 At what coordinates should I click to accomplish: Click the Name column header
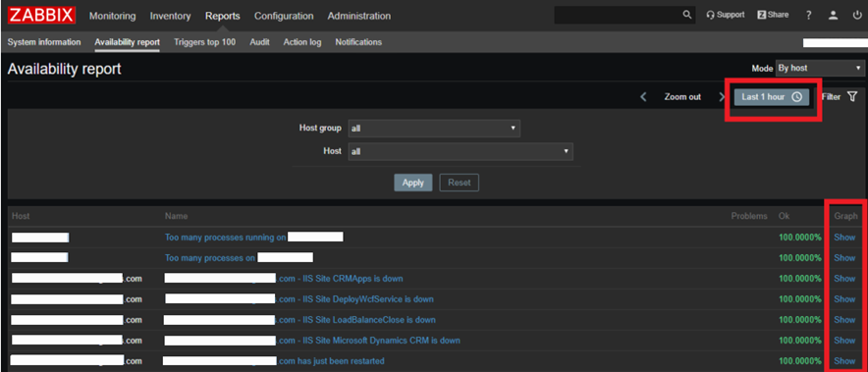coord(176,216)
